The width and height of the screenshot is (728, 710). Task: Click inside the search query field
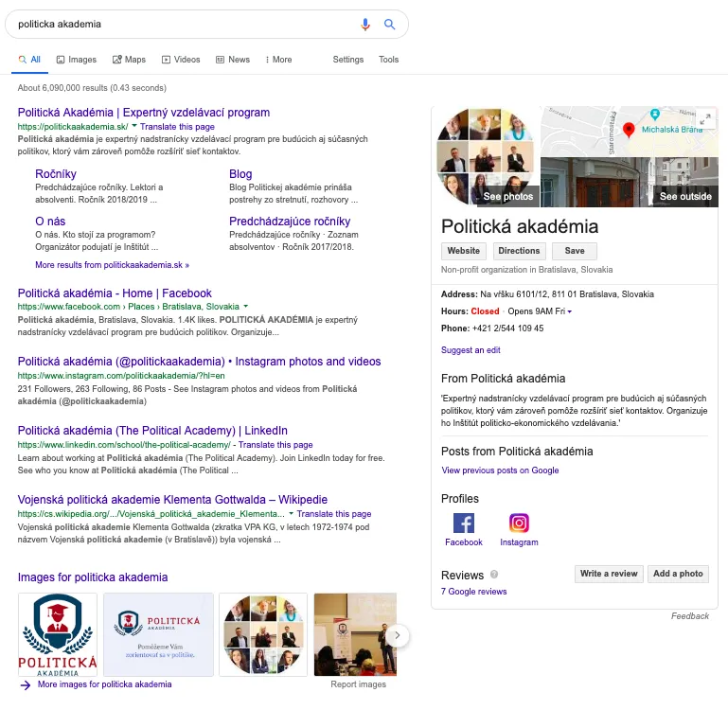[x=180, y=25]
